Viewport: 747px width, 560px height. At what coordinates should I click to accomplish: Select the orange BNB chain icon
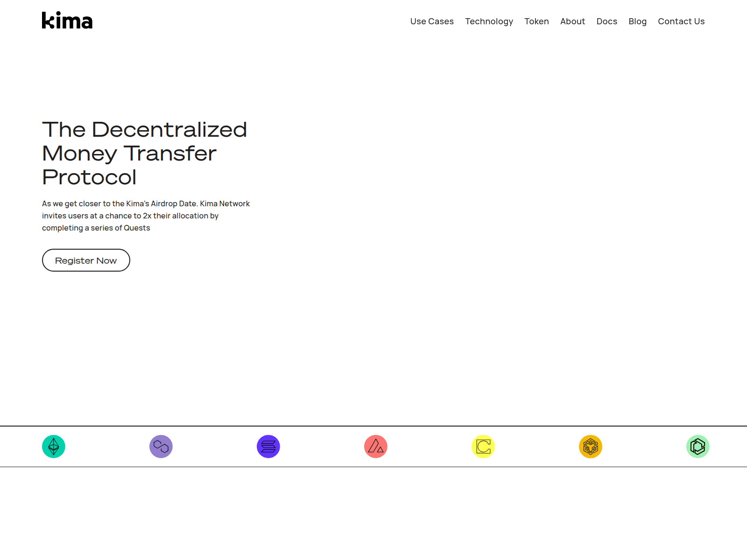point(591,447)
